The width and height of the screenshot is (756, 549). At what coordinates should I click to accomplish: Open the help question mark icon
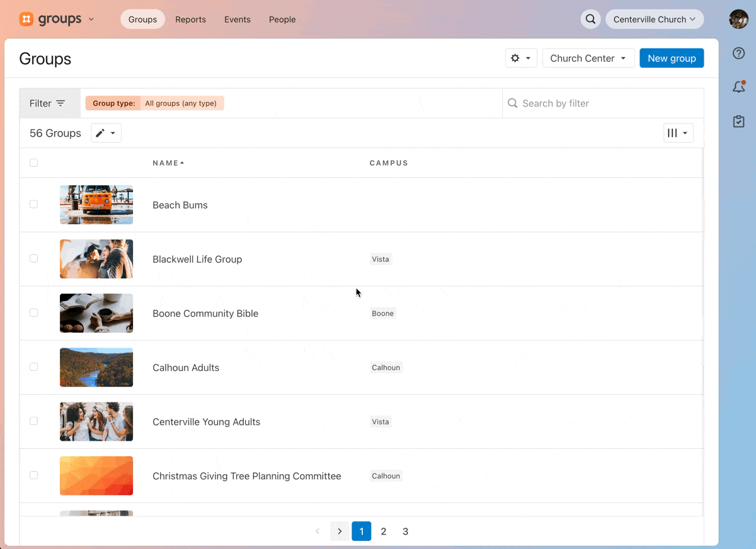pyautogui.click(x=739, y=54)
